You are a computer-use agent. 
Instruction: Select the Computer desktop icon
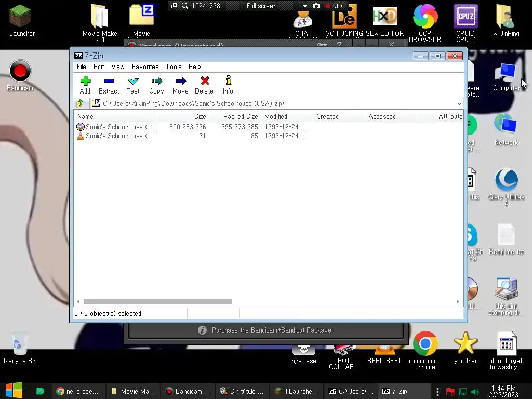coord(506,77)
